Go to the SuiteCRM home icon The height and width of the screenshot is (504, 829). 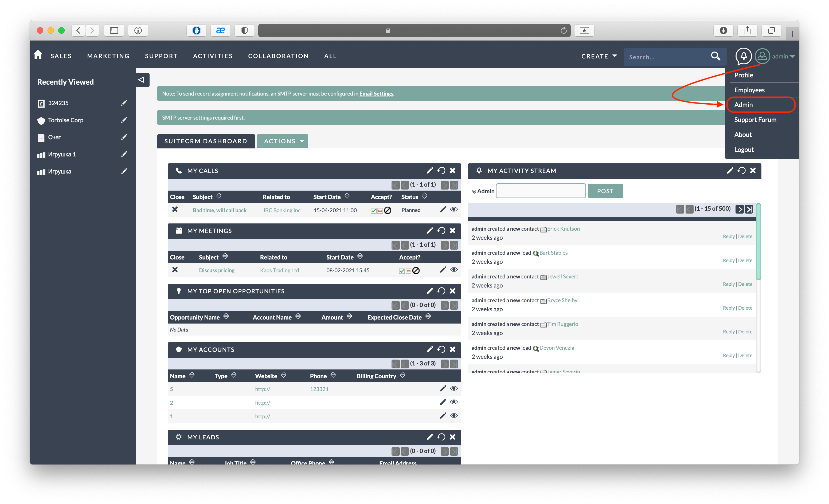pos(38,55)
